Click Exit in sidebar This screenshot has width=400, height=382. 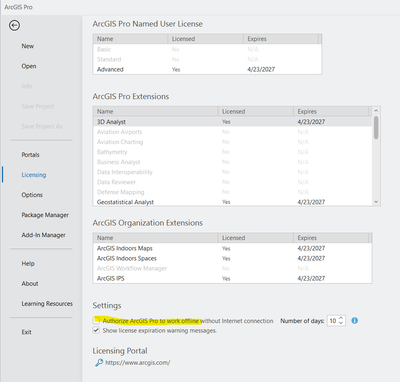click(x=26, y=332)
